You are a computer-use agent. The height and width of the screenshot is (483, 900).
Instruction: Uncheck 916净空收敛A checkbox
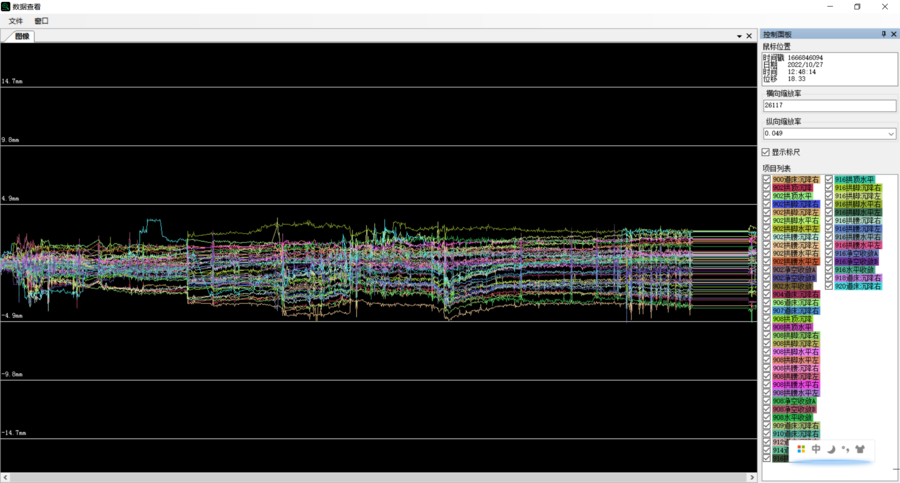pos(829,253)
